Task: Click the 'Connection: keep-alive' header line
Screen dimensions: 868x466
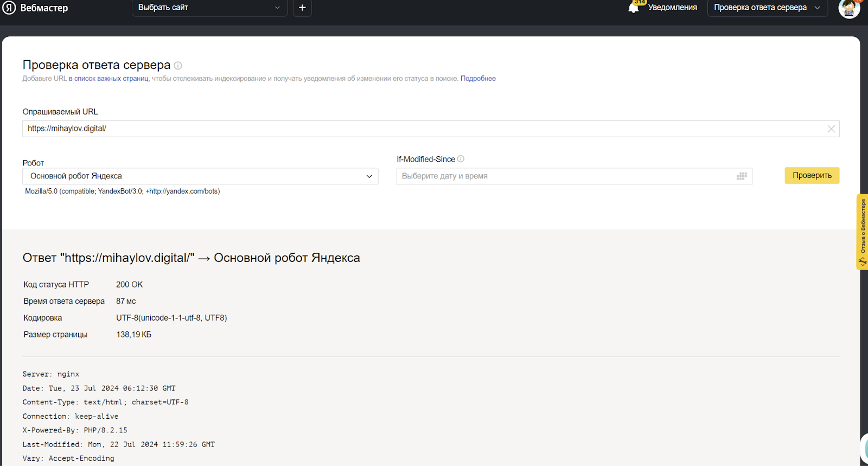Action: 71,416
